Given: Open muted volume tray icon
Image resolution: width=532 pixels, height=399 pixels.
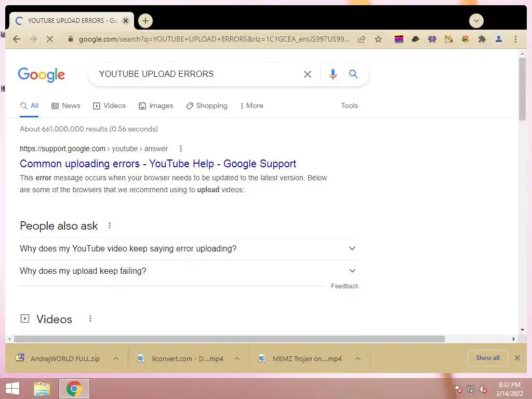Looking at the screenshot, I should (484, 389).
